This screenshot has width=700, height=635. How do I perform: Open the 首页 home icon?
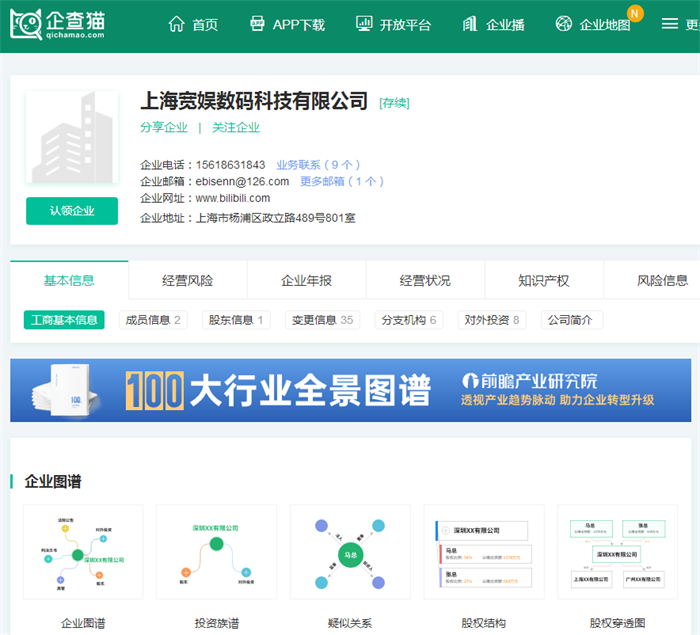177,24
